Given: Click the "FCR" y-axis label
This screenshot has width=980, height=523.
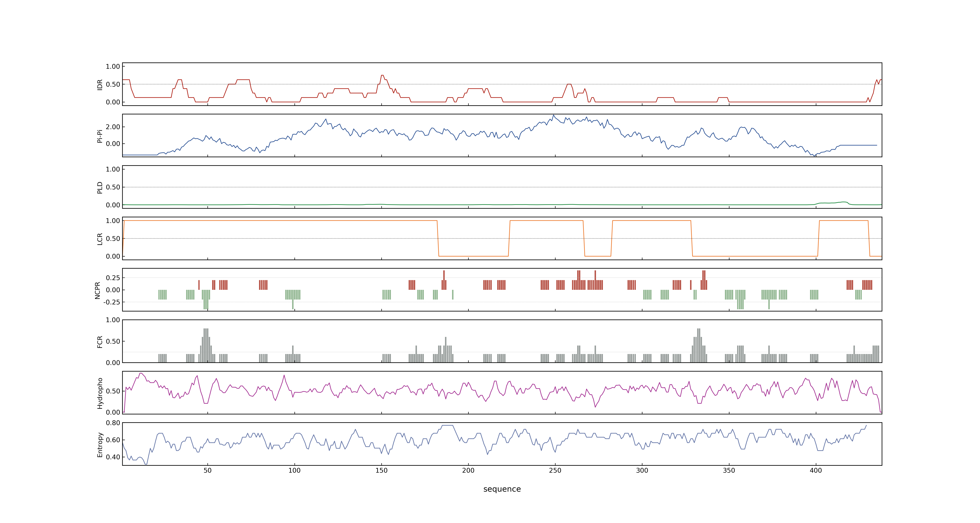Looking at the screenshot, I should click(x=100, y=341).
